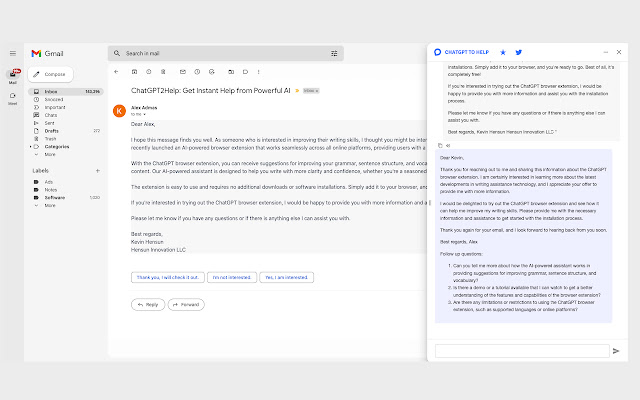Image resolution: width=640 pixels, height=400 pixels.
Task: Open the three-dot More options in toolbar
Action: point(258,72)
